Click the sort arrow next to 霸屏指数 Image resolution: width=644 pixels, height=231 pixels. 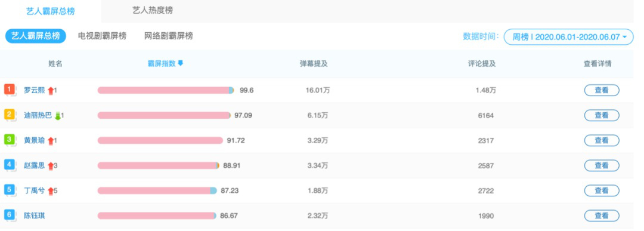coord(180,63)
